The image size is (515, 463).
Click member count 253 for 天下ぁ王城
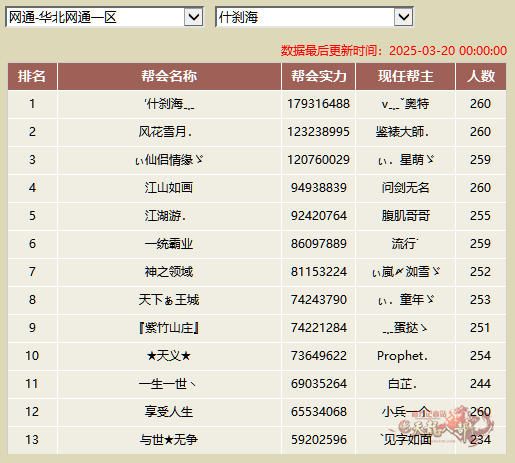coord(480,300)
